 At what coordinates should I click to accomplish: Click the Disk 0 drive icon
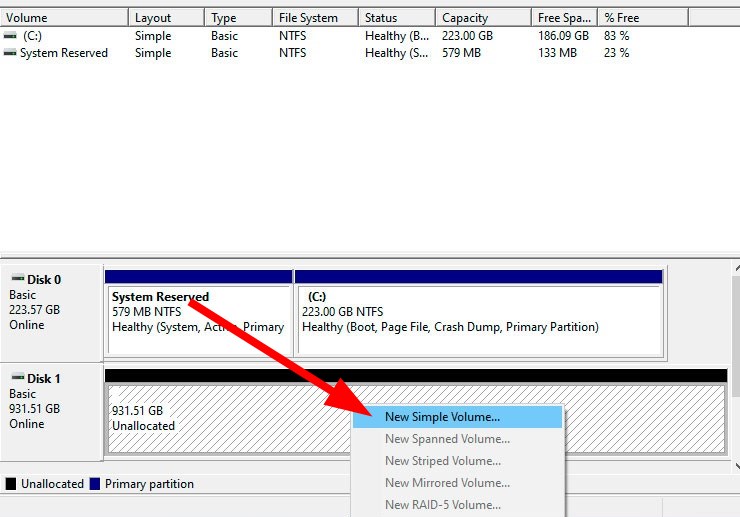tap(18, 278)
